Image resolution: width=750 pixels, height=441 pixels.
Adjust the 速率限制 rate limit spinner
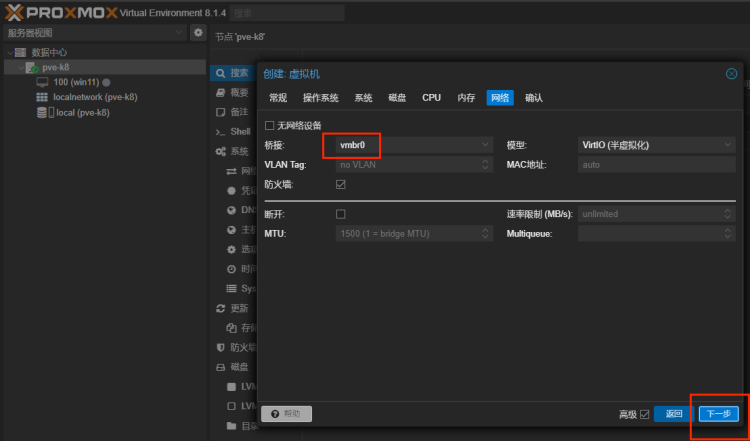pos(728,214)
